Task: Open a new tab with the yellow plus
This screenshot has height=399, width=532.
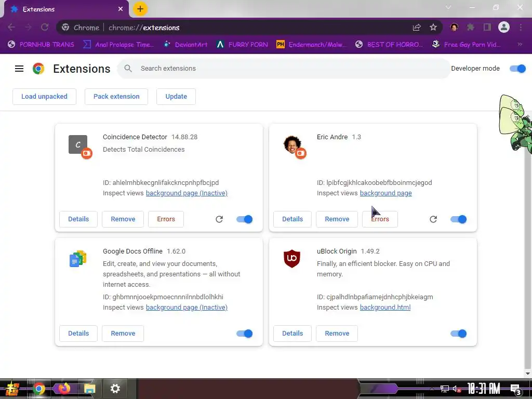Action: [140, 9]
